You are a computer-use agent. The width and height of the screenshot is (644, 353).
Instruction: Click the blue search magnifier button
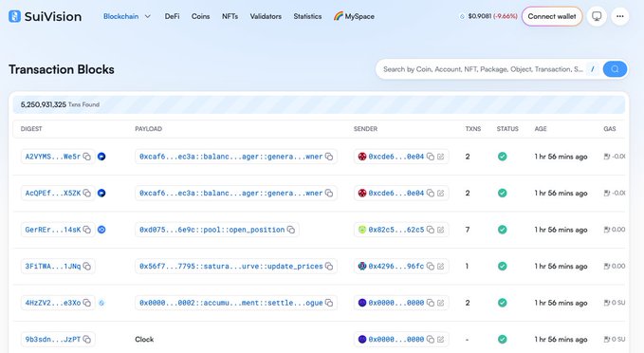(x=615, y=69)
